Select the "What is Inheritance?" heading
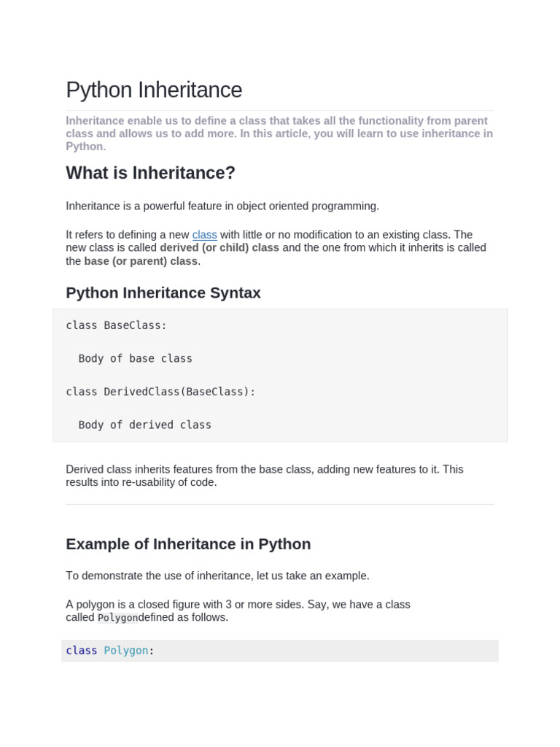 pos(150,174)
